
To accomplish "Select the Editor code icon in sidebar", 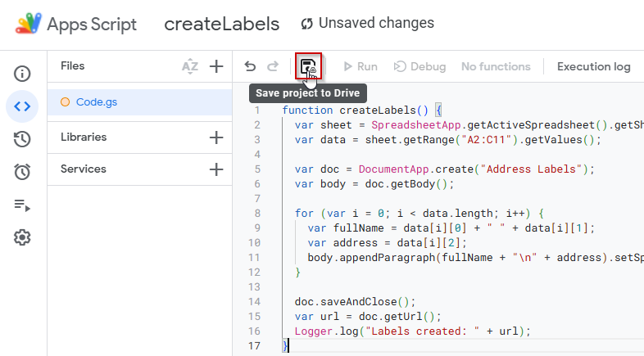I will [22, 106].
